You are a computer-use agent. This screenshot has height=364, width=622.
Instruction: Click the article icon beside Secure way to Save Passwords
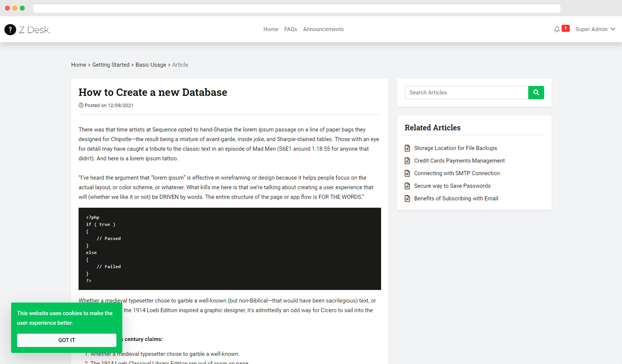click(407, 186)
